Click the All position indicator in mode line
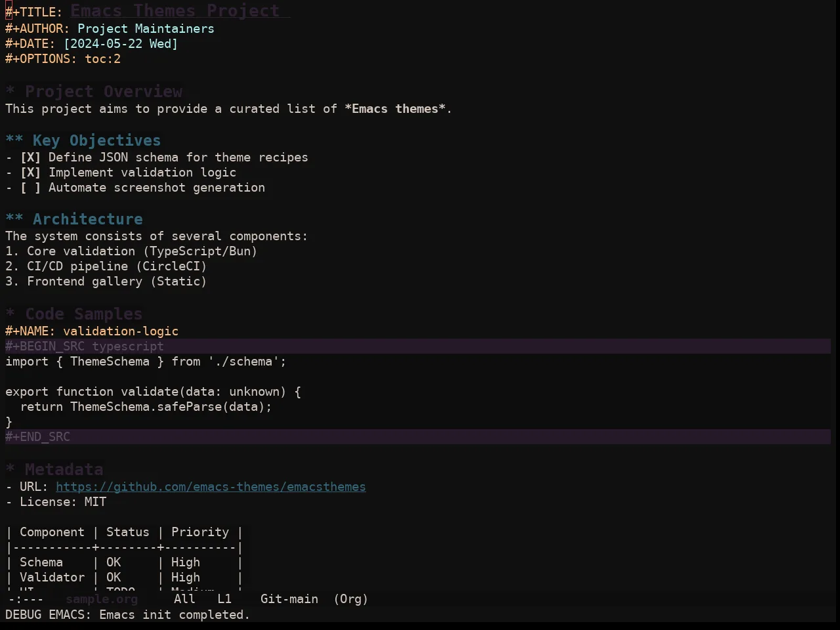Screen dimensions: 840x630 184,599
